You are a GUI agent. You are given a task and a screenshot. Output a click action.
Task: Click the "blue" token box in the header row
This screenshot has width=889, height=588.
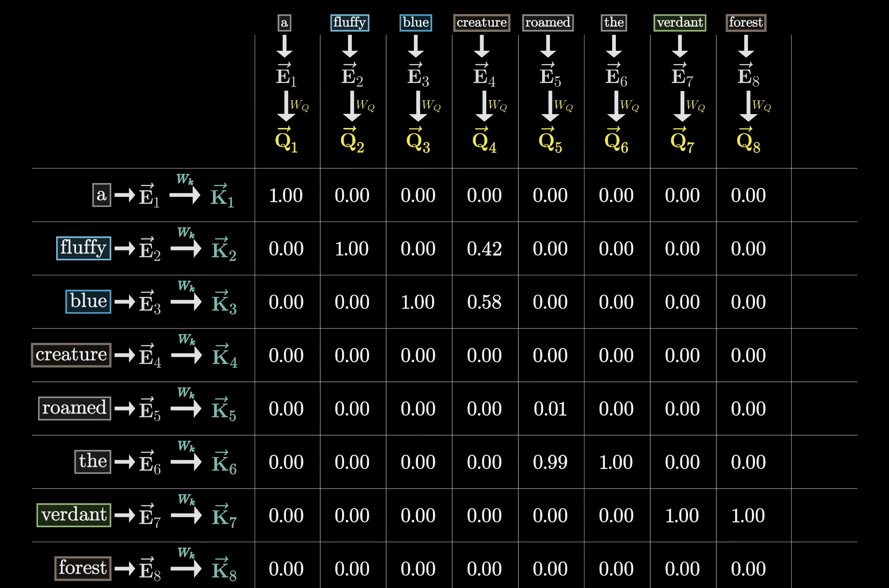[415, 22]
